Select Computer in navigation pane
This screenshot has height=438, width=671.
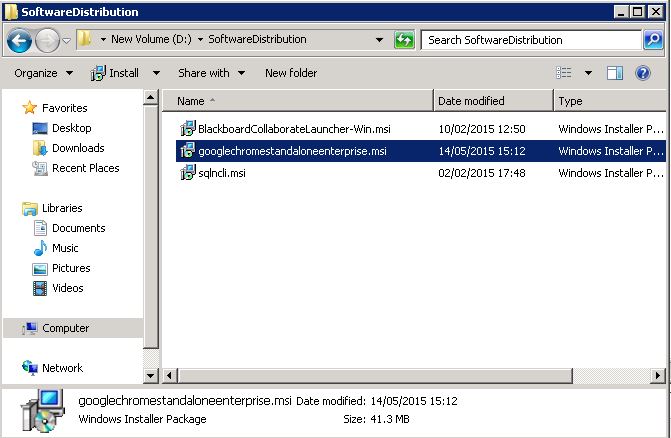coord(73,328)
